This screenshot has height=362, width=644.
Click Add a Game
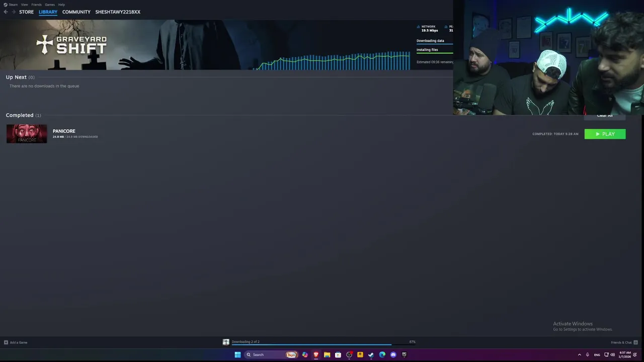[x=16, y=342]
